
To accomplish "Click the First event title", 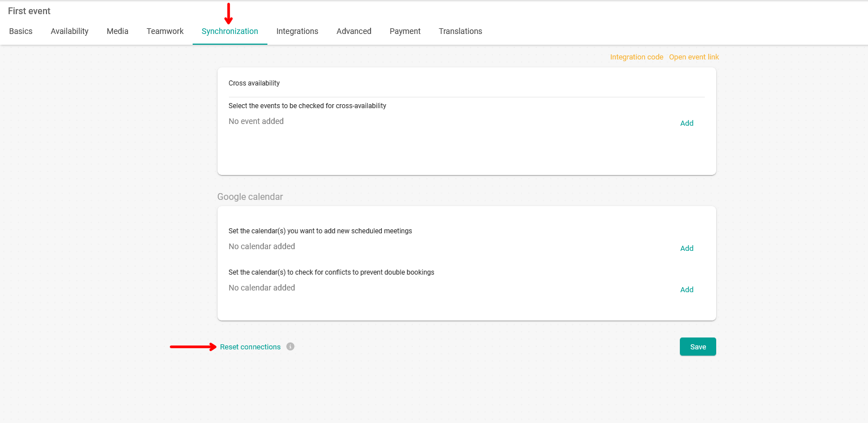I will [x=29, y=11].
